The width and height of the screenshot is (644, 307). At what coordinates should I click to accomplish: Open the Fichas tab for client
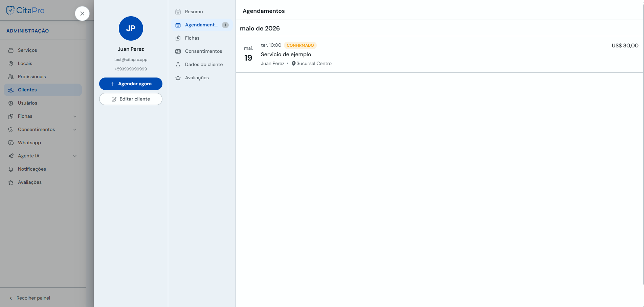click(x=202, y=38)
